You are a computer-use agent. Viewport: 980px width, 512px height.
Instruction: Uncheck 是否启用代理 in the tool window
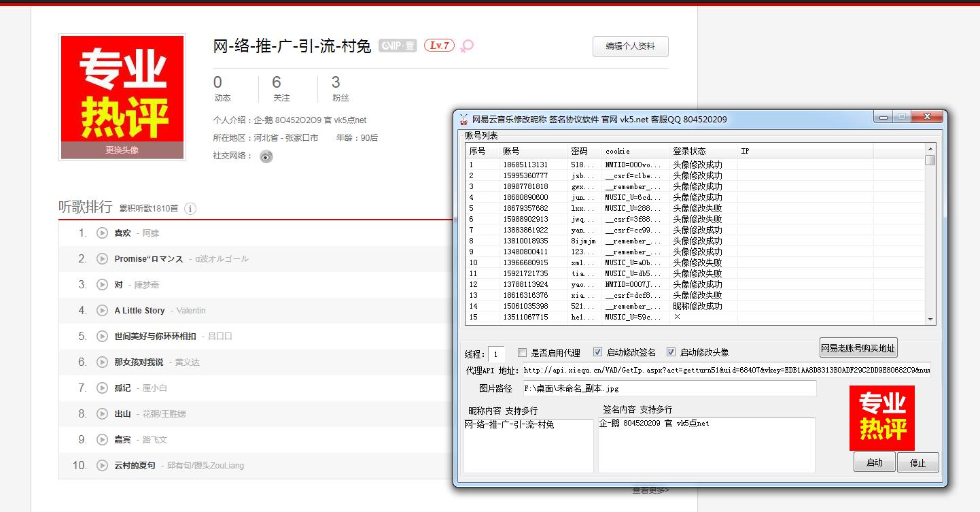[x=522, y=352]
